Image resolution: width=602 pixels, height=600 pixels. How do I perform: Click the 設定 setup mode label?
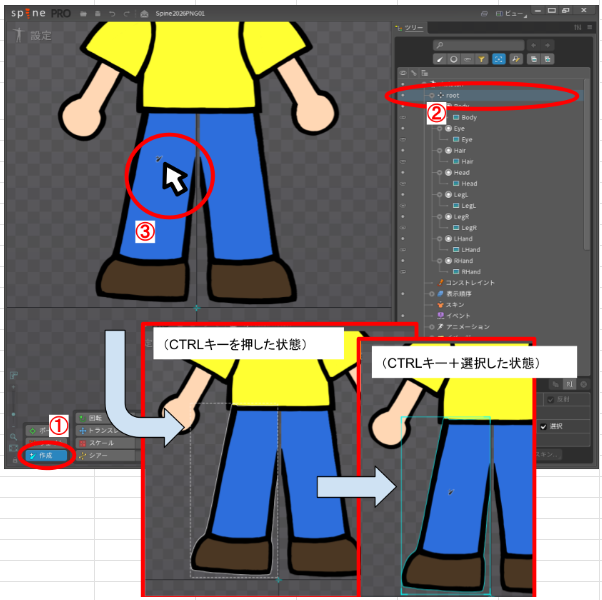point(41,35)
